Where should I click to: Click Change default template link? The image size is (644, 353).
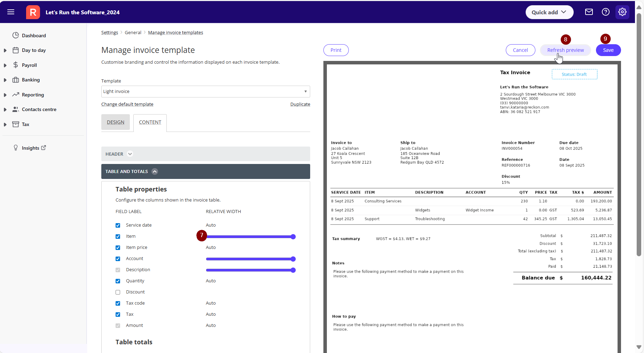point(127,104)
